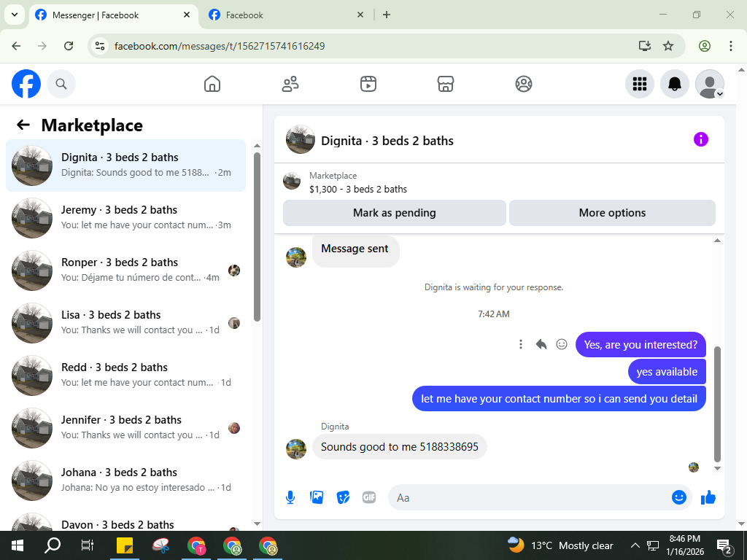
Task: Expand the tab search dropdown
Action: (x=15, y=15)
